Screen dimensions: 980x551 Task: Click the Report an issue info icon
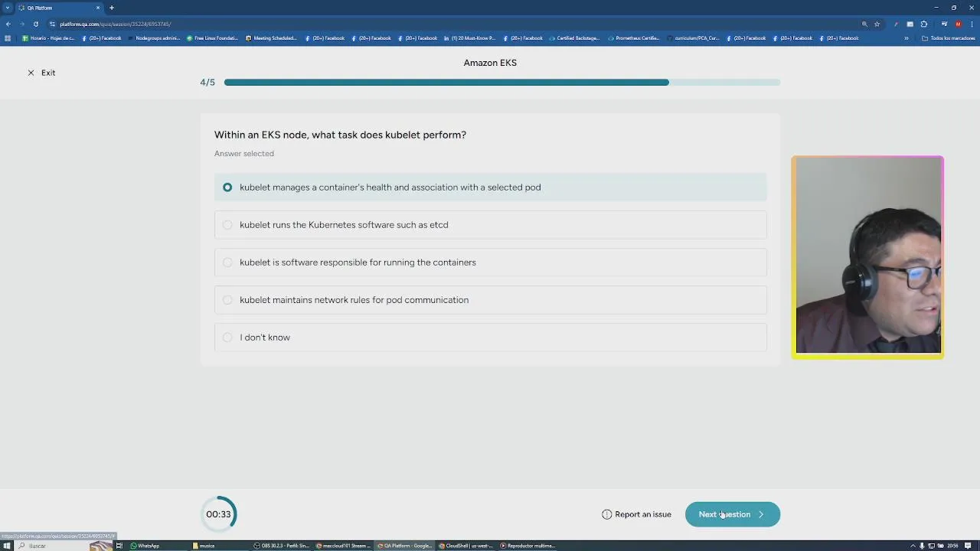pyautogui.click(x=607, y=514)
